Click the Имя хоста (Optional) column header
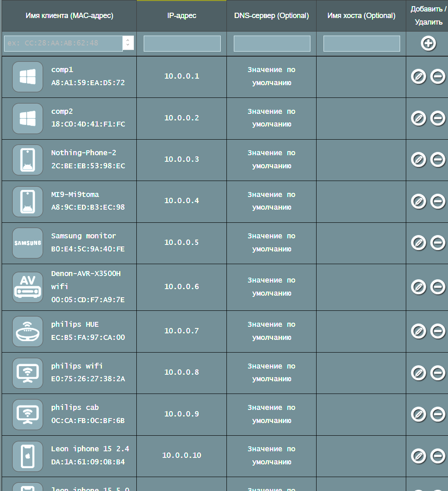The width and height of the screenshot is (448, 491). point(361,16)
